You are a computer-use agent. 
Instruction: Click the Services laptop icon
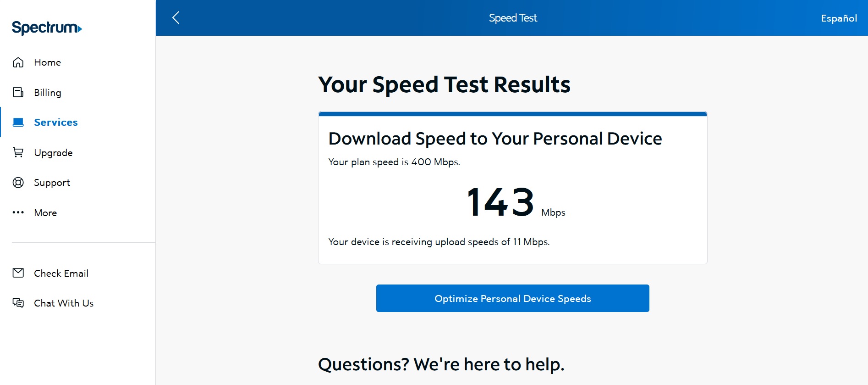point(18,122)
